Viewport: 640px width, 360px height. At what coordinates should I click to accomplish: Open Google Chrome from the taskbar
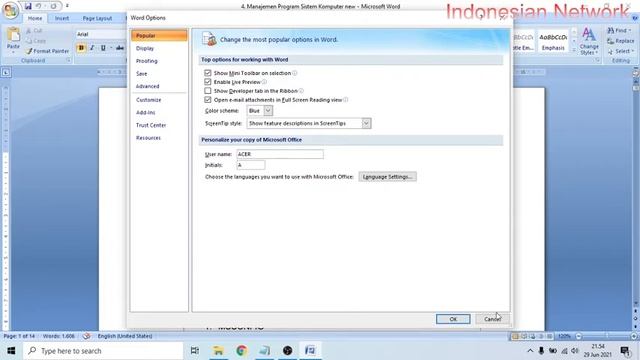click(x=242, y=351)
